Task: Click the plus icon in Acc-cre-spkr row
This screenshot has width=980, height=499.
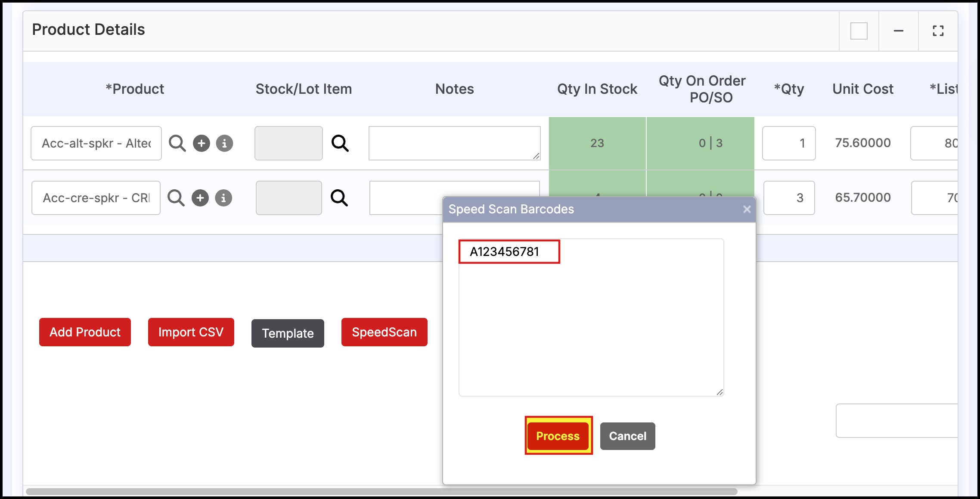Action: 200,198
